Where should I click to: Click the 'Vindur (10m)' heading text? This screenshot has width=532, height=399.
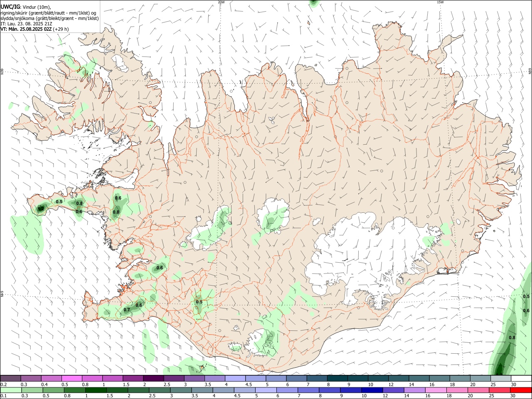[37, 7]
